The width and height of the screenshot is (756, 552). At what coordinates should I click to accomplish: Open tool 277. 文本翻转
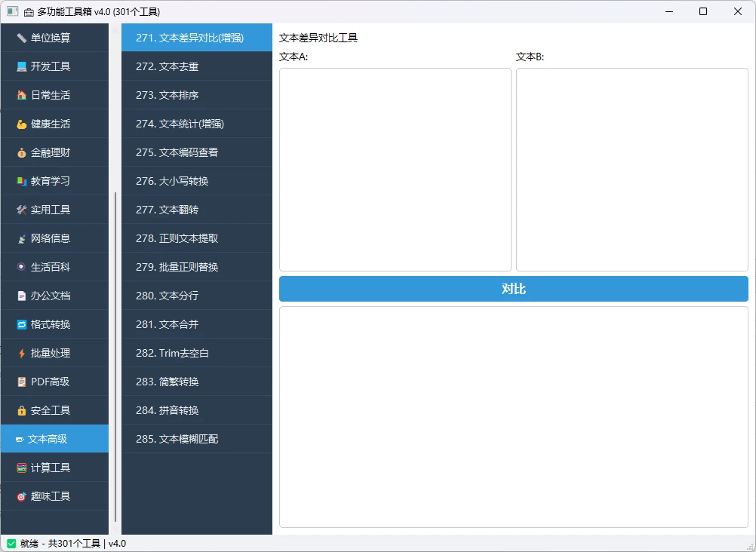click(x=197, y=210)
